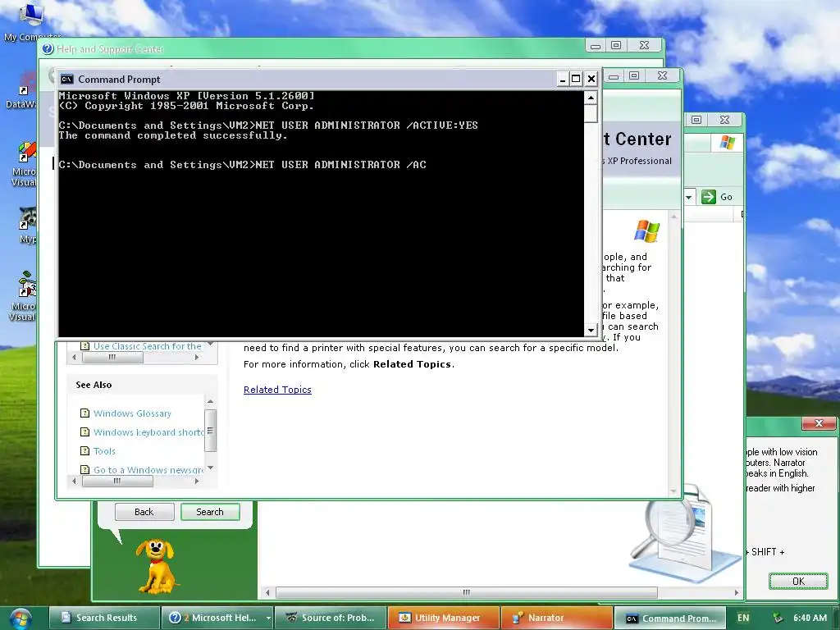This screenshot has height=630, width=840.
Task: Click the green Go arrow icon
Action: pyautogui.click(x=708, y=197)
